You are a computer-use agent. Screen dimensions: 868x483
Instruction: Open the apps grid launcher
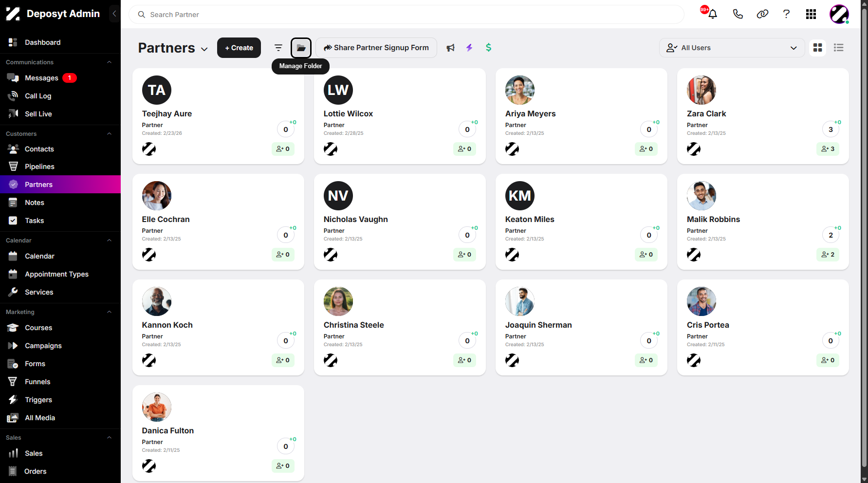coord(811,14)
